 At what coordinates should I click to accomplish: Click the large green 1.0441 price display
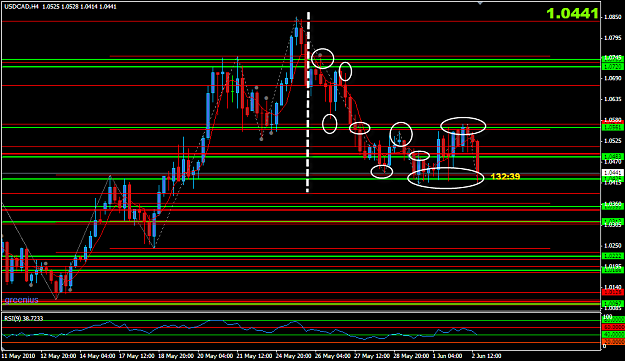click(x=572, y=14)
